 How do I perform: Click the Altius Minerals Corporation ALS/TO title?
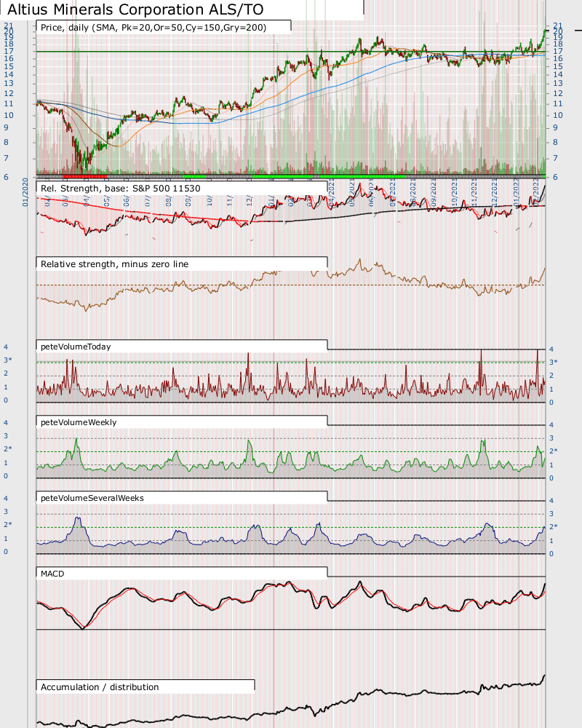pyautogui.click(x=135, y=9)
